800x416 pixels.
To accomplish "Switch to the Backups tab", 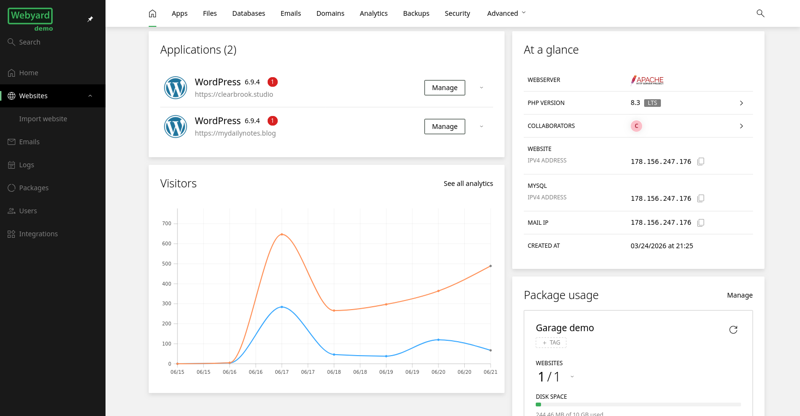I will coord(416,13).
